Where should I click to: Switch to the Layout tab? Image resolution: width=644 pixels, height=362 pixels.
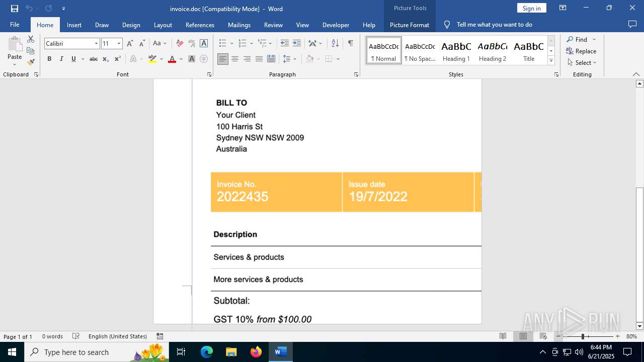[x=163, y=25]
